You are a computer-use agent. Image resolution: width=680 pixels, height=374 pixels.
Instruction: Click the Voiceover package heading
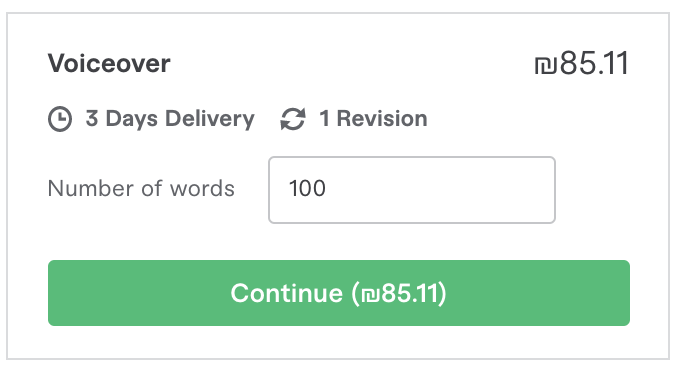coord(109,64)
